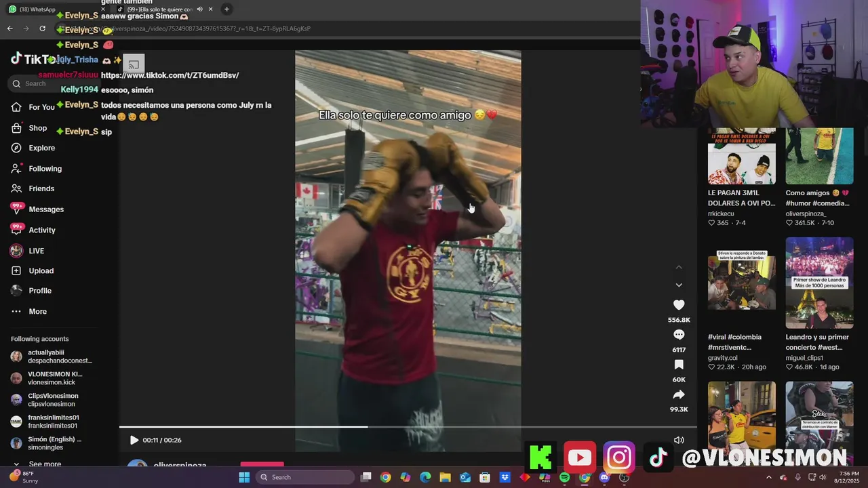Open the Activity notifications
Screen dimensions: 868x488
coord(33,230)
